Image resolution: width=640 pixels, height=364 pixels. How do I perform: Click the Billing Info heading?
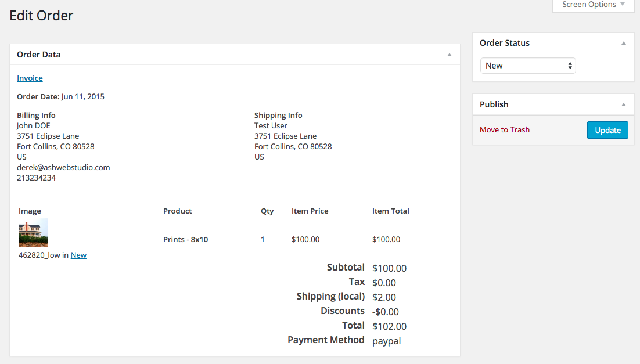[x=36, y=115]
